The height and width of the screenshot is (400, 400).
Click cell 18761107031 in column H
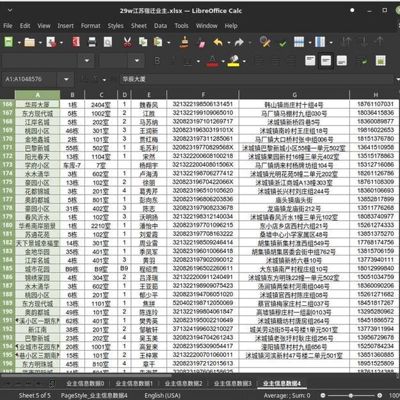375,104
